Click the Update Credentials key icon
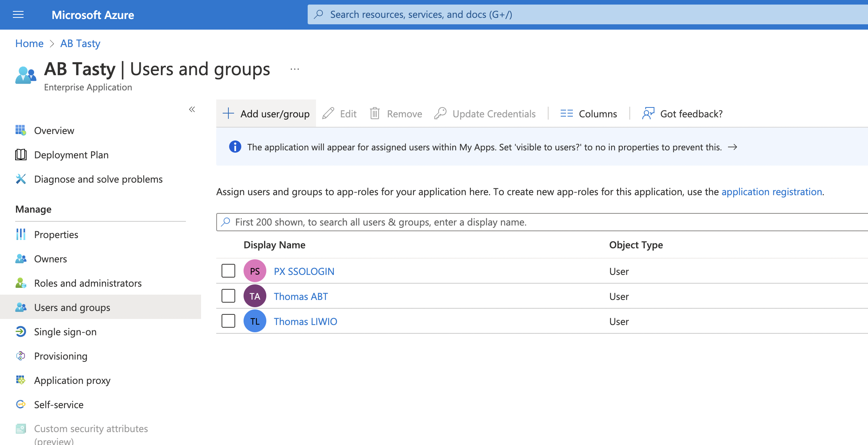Image resolution: width=868 pixels, height=445 pixels. click(440, 113)
